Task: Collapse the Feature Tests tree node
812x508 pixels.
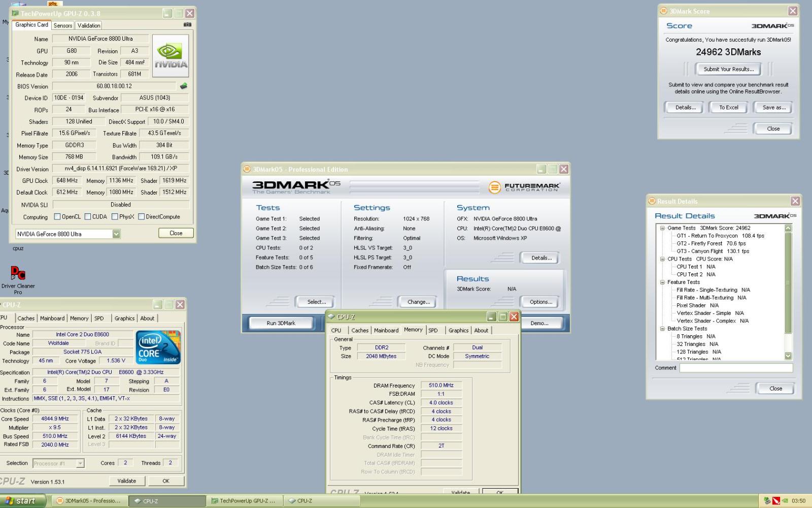Action: (x=662, y=282)
